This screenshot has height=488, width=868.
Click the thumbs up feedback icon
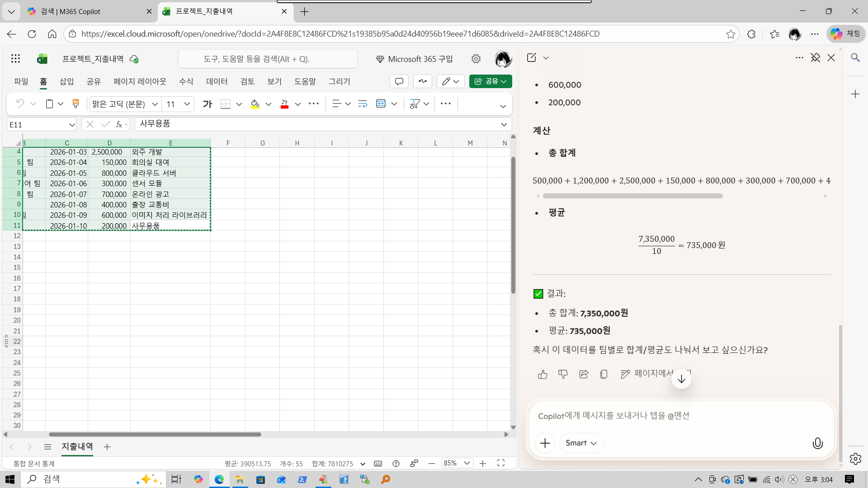[542, 374]
